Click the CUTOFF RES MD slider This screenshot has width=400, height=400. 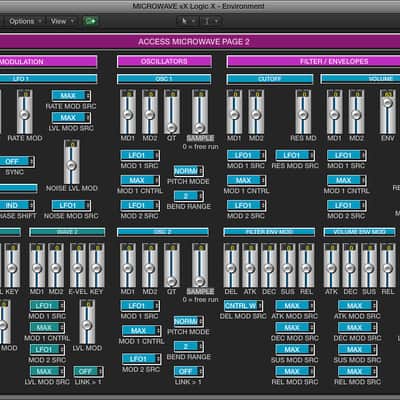click(303, 112)
